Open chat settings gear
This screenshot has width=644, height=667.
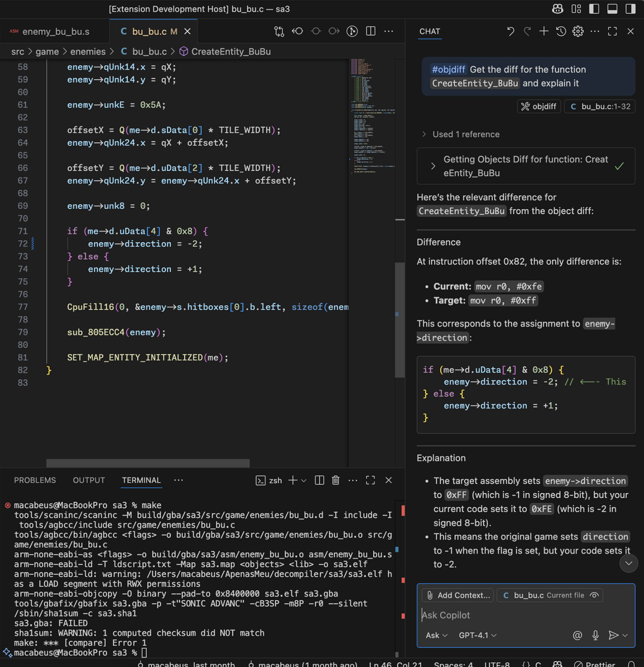point(578,31)
